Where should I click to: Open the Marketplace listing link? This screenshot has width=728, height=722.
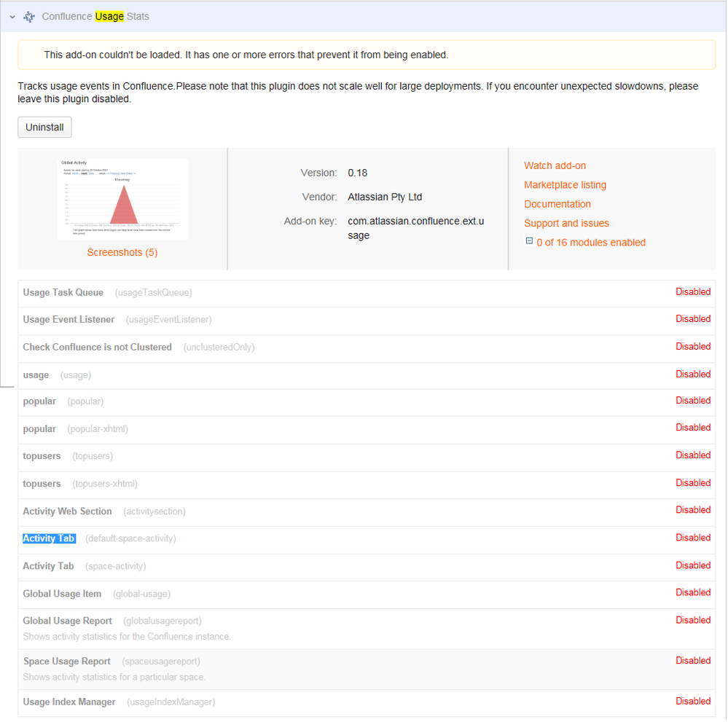(565, 185)
